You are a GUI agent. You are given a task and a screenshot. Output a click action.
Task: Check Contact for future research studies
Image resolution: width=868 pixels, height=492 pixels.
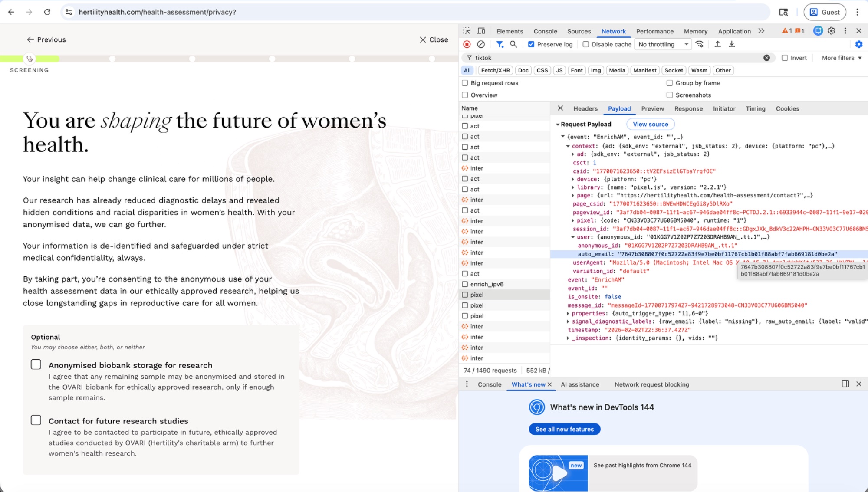[36, 420]
